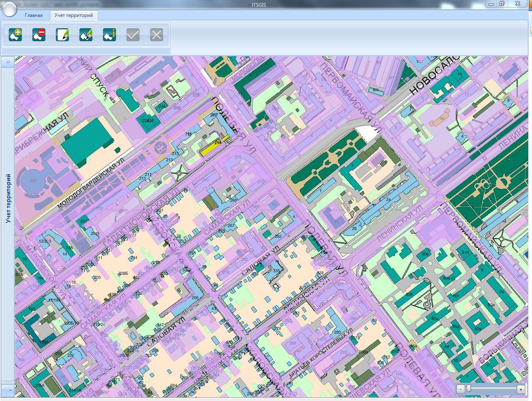Minimize the ITSGIS window
This screenshot has width=532, height=401.
[x=490, y=3]
